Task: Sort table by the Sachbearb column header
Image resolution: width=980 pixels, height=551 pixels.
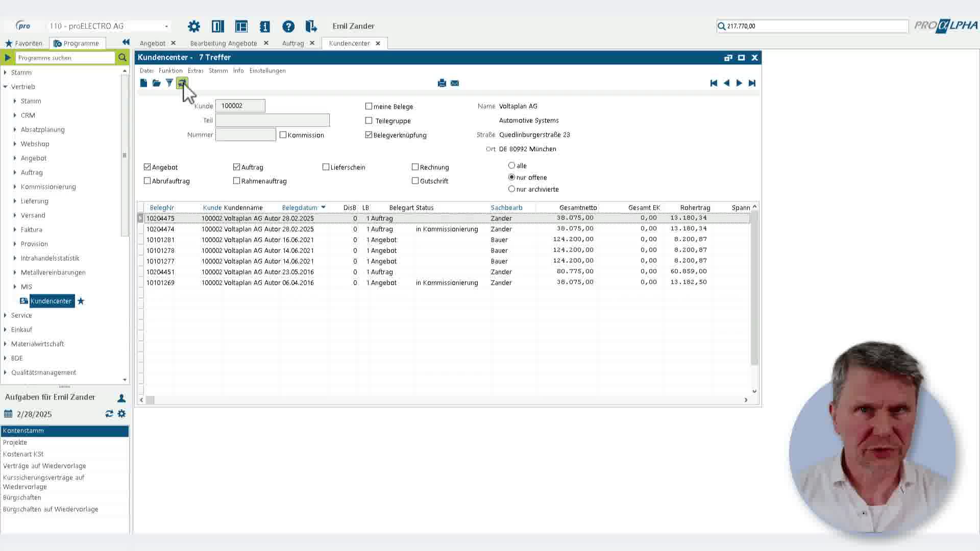Action: click(x=506, y=208)
